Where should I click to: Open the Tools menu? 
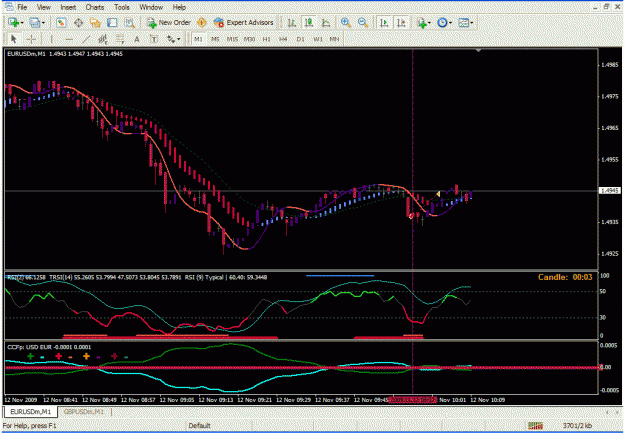(x=122, y=7)
